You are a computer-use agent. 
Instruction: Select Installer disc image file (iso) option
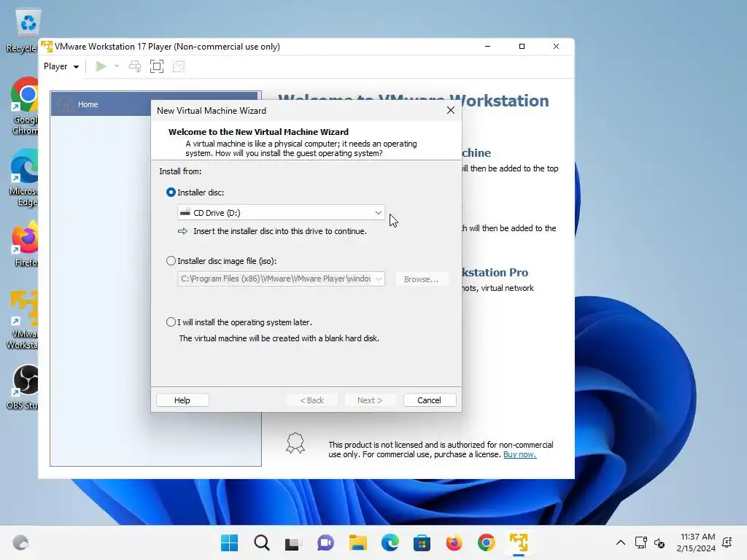point(171,261)
